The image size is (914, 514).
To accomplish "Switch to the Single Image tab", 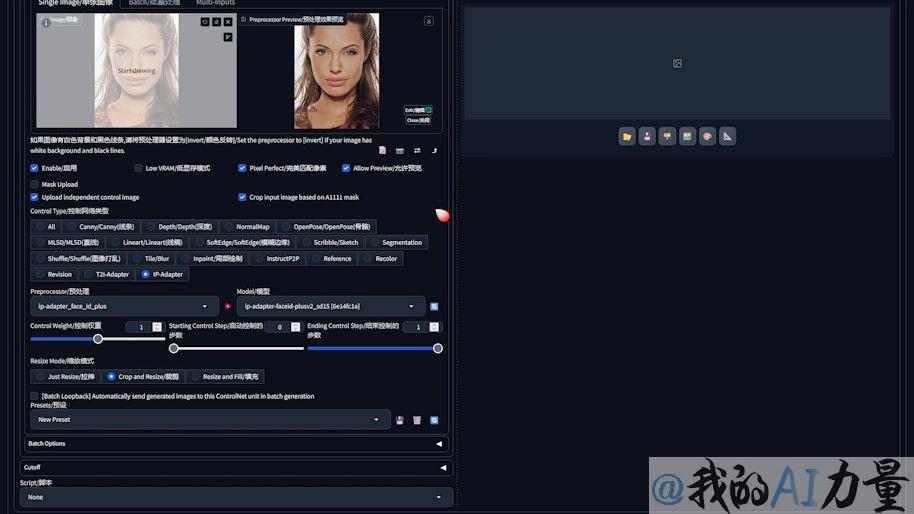I will [x=75, y=3].
